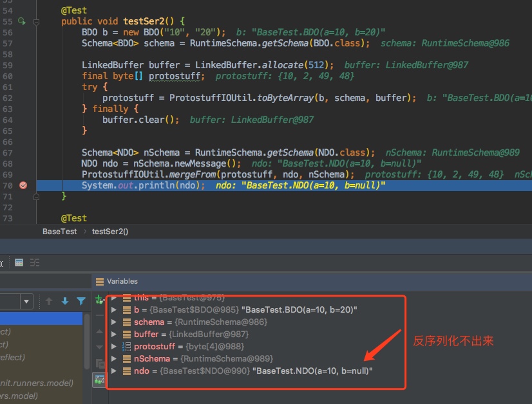The width and height of the screenshot is (532, 404).
Task: Click BaseTest in the breadcrumb bar
Action: (59, 231)
